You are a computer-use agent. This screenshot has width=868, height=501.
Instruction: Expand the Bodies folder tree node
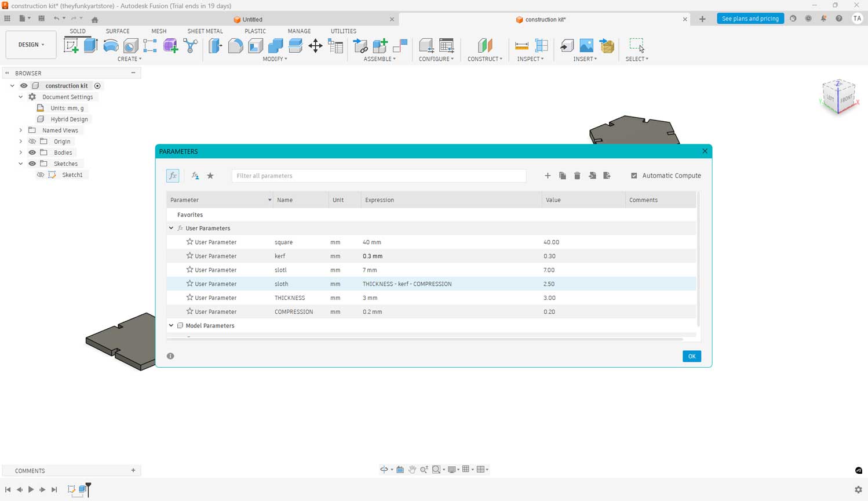(21, 153)
